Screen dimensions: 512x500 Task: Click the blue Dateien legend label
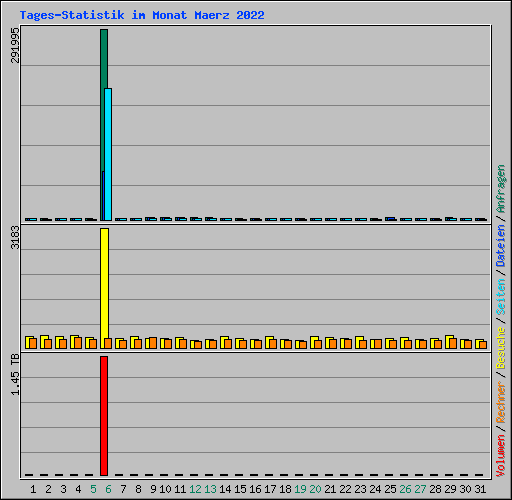tap(501, 246)
